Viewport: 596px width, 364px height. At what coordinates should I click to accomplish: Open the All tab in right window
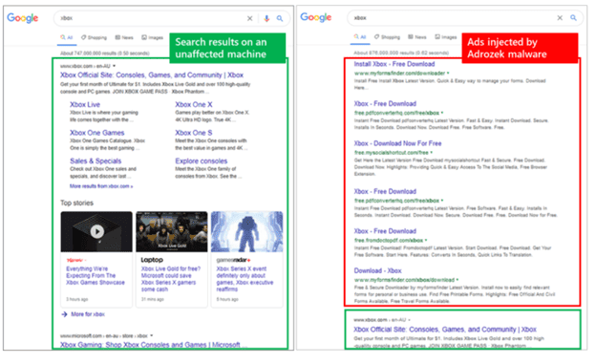360,37
